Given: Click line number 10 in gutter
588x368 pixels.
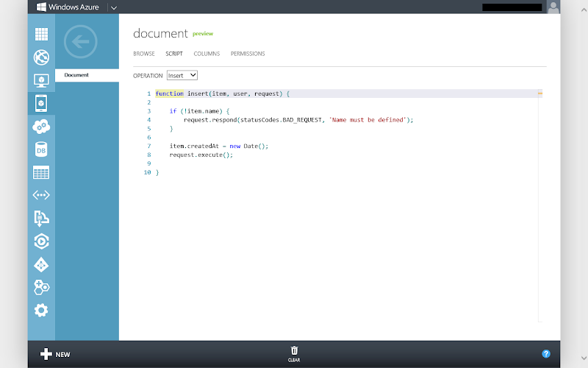Looking at the screenshot, I should pyautogui.click(x=148, y=172).
